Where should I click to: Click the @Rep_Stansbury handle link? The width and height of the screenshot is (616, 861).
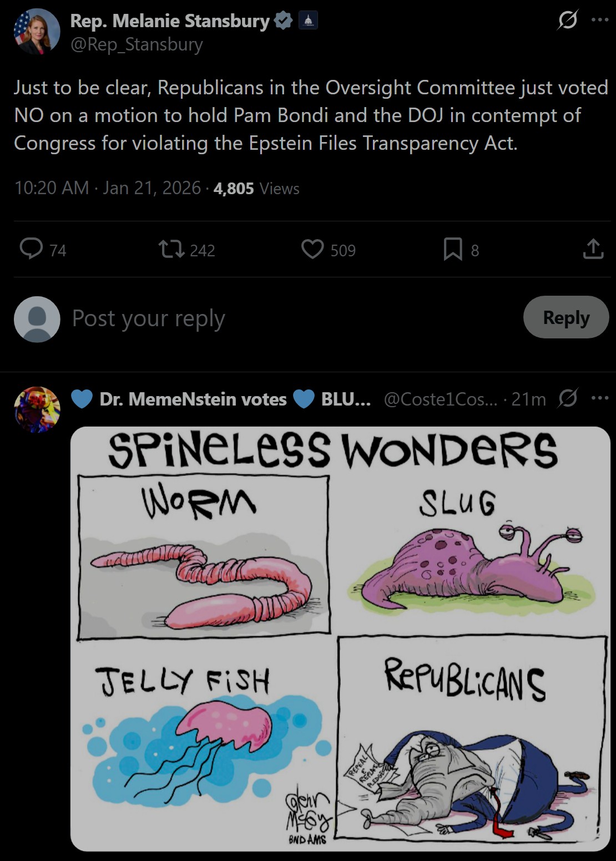[x=137, y=44]
